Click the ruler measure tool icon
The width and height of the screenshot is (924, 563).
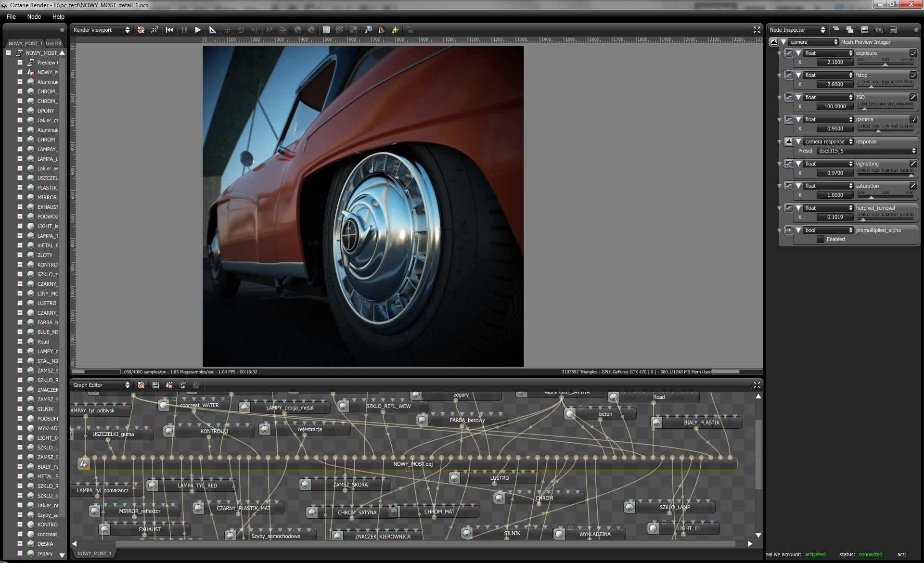tap(212, 30)
